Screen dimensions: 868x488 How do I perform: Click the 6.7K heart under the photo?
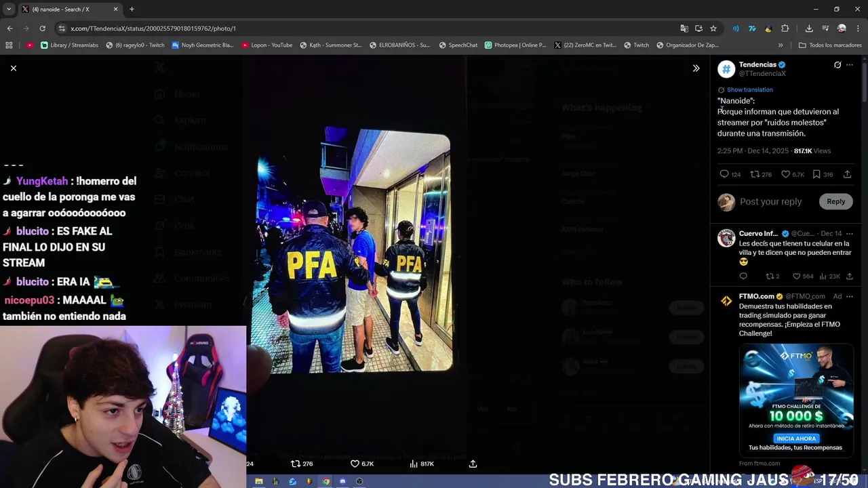[x=362, y=464]
